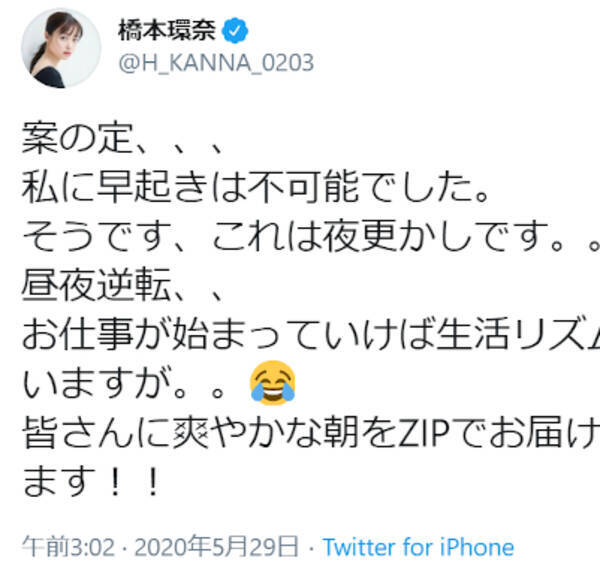Viewport: 600px width, 570px height.
Task: Click the 午前3:02 timestamp
Action: (68, 547)
